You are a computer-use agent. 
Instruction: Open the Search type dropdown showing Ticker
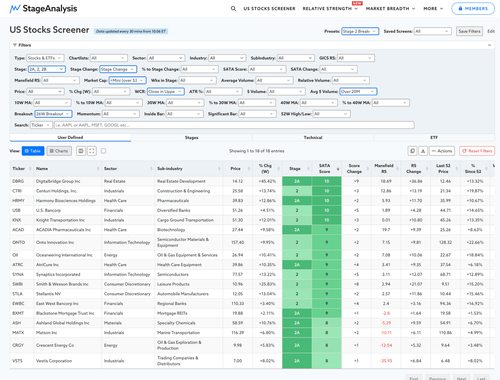coord(41,125)
